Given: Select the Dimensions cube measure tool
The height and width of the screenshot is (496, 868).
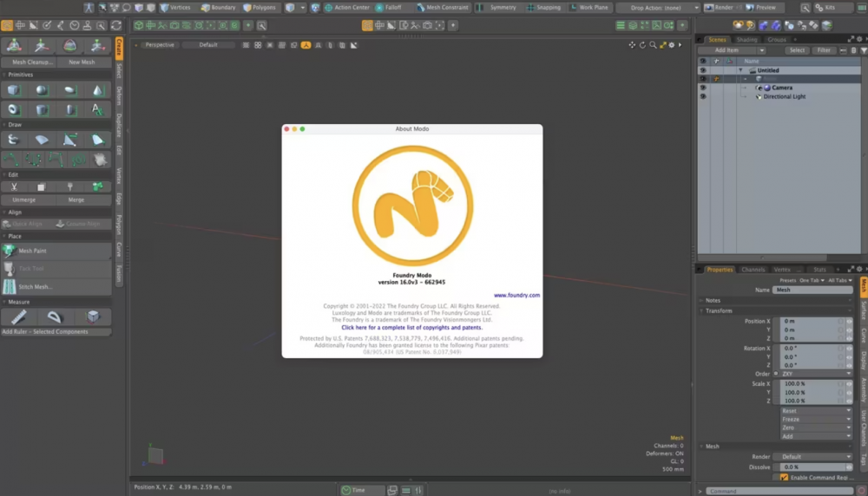Looking at the screenshot, I should 93,317.
